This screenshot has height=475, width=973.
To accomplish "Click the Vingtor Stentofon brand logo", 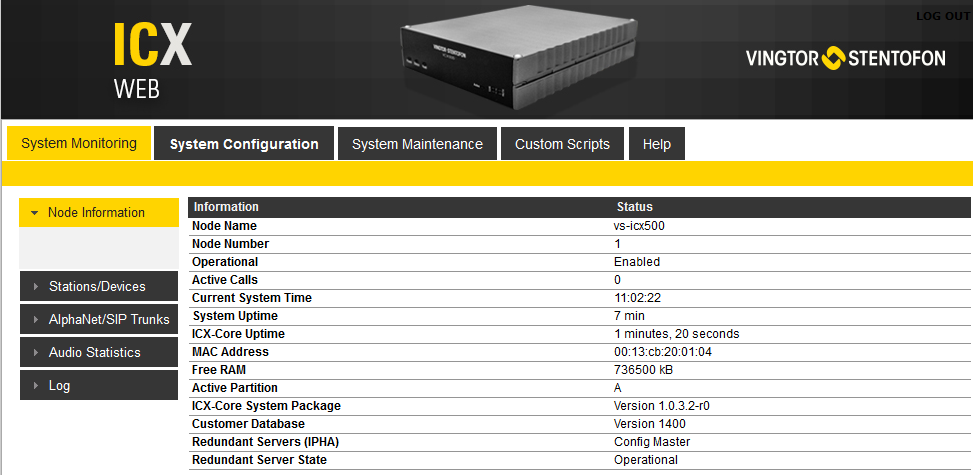I will pos(845,58).
